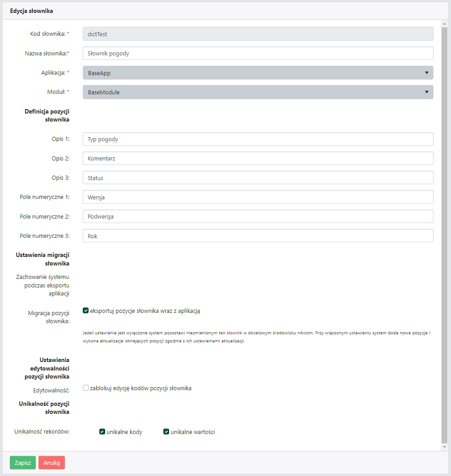The image size is (451, 476).
Task: Expand the Moduł dropdown showing BaseModule
Action: tap(258, 92)
